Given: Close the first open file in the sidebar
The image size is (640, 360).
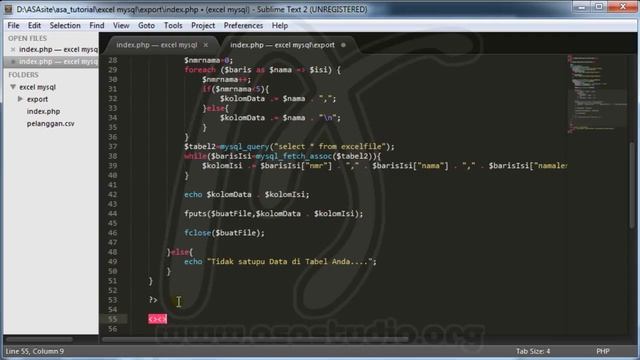Looking at the screenshot, I should (x=13, y=49).
